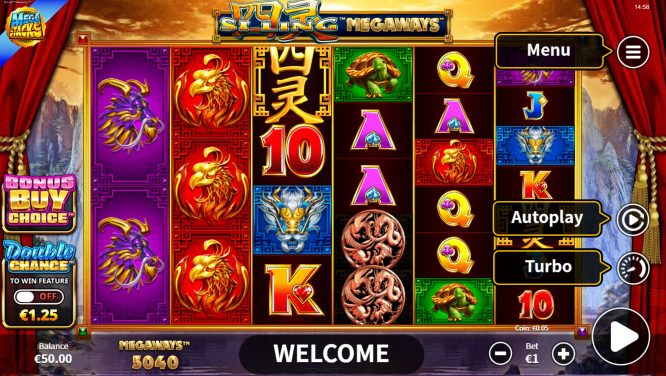The width and height of the screenshot is (666, 376).
Task: Start Autoplay with the circular play icon
Action: tap(633, 220)
